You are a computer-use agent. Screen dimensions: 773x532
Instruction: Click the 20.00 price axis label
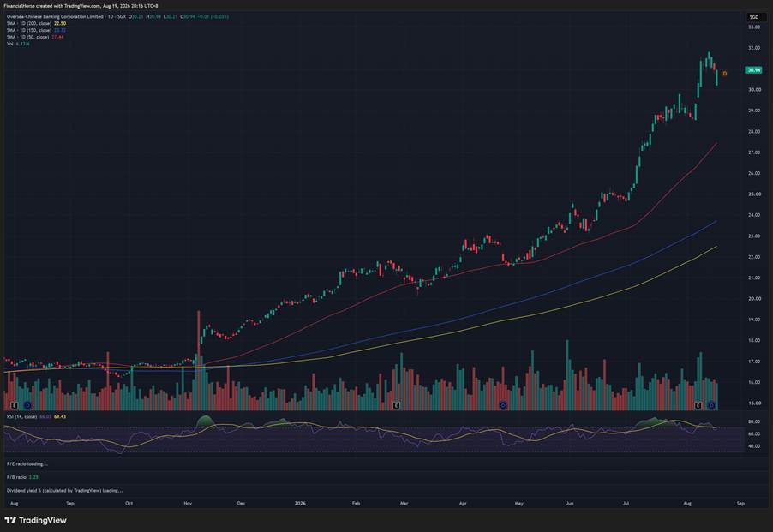pyautogui.click(x=754, y=298)
